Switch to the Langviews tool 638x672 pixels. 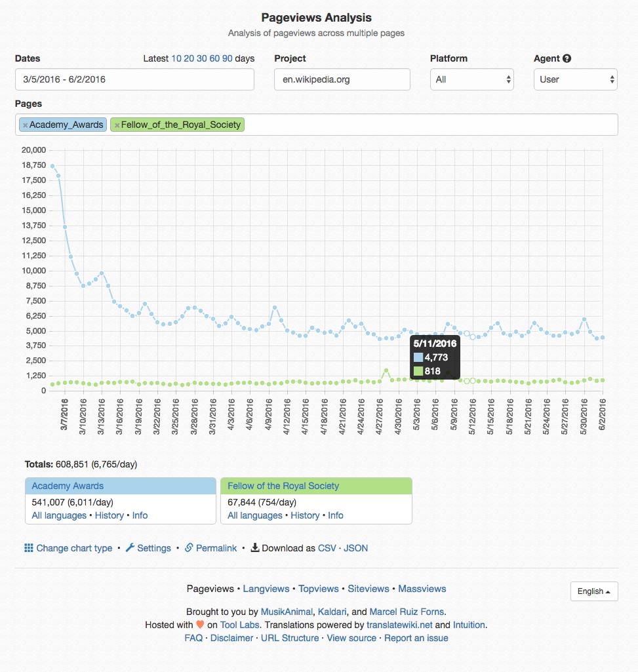pyautogui.click(x=266, y=589)
